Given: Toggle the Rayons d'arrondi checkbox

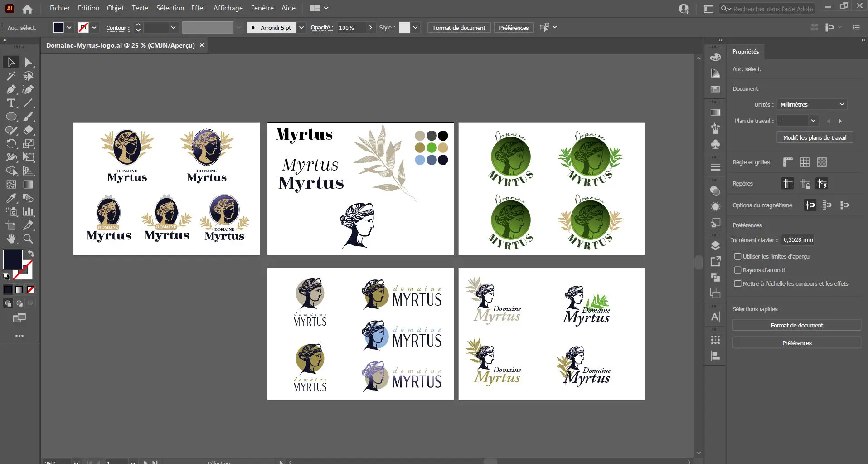Looking at the screenshot, I should pyautogui.click(x=738, y=270).
